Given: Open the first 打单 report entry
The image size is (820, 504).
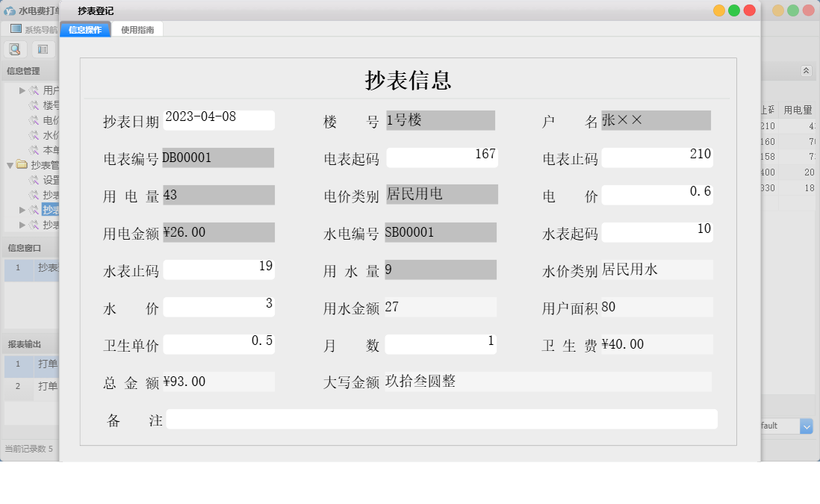Looking at the screenshot, I should click(x=45, y=365).
